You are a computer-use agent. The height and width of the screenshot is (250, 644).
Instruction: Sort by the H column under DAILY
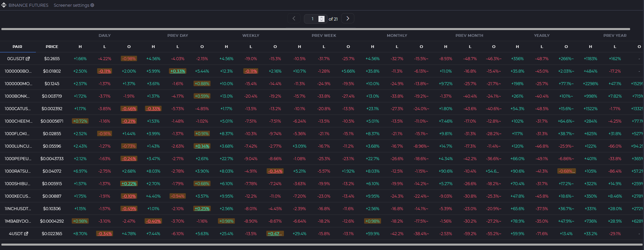pyautogui.click(x=80, y=47)
